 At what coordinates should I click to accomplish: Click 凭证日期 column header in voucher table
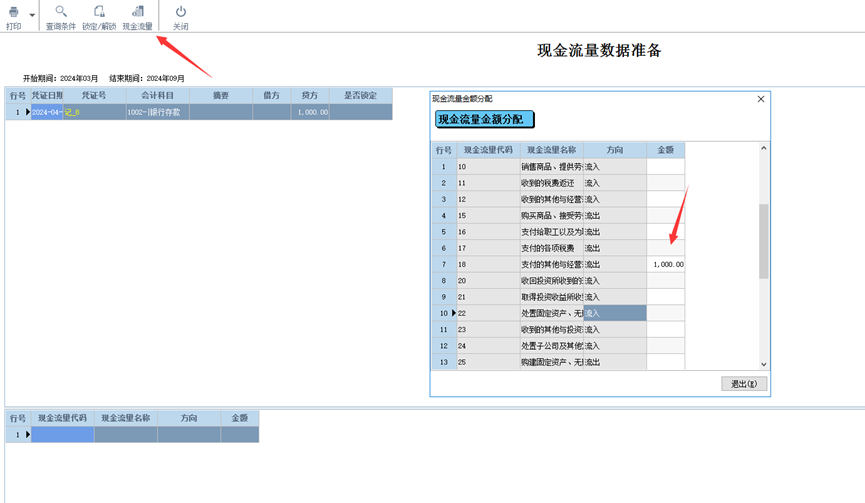click(x=47, y=95)
